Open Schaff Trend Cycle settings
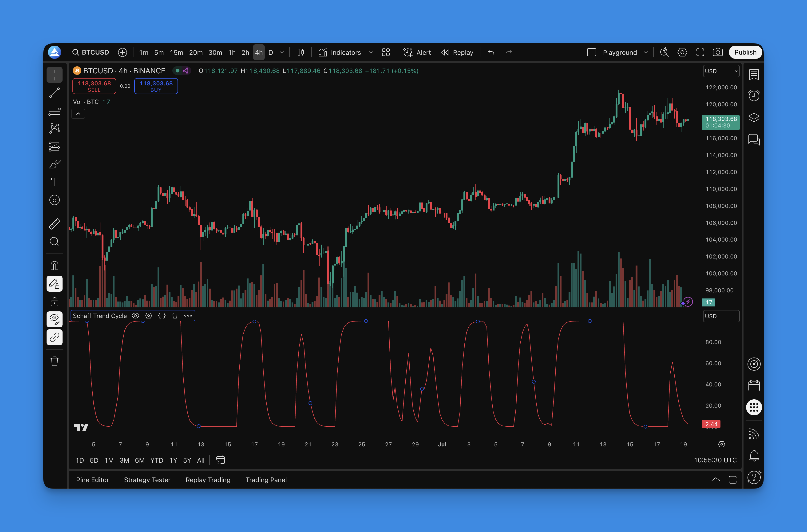The width and height of the screenshot is (807, 532). pyautogui.click(x=149, y=316)
